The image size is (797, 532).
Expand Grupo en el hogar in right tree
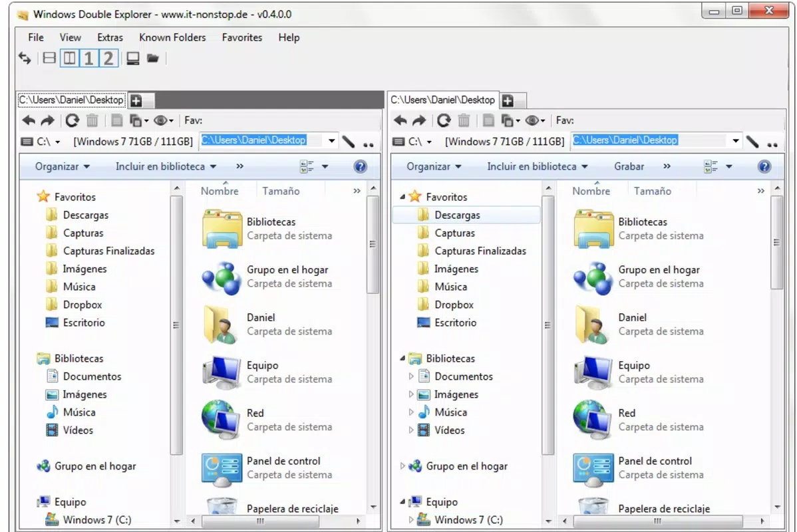coord(402,466)
